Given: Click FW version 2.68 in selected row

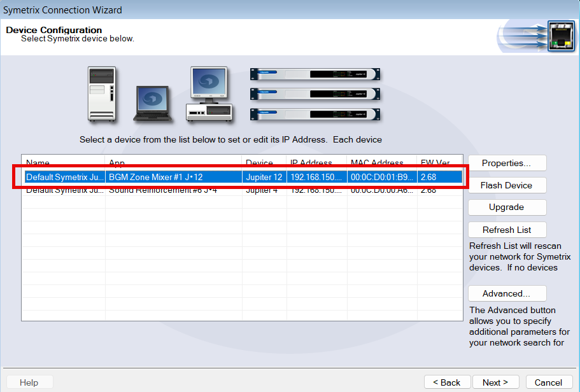Looking at the screenshot, I should click(439, 177).
